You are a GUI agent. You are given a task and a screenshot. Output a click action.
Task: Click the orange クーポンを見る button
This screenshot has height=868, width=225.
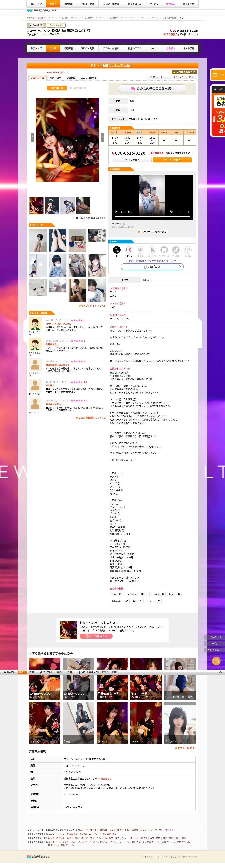(x=172, y=160)
